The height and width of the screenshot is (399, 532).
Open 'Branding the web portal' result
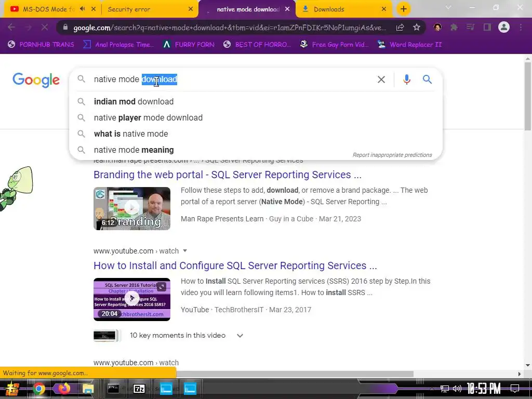tap(228, 175)
